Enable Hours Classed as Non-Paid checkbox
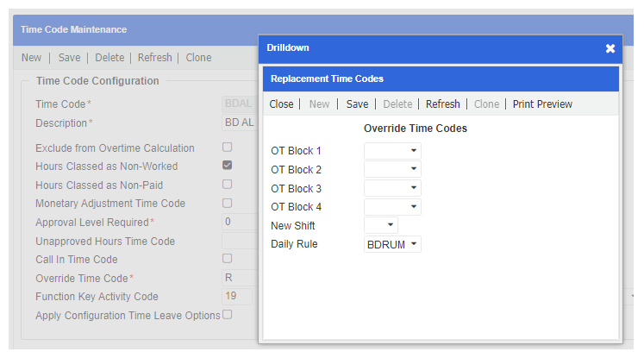The height and width of the screenshot is (358, 644). (228, 185)
